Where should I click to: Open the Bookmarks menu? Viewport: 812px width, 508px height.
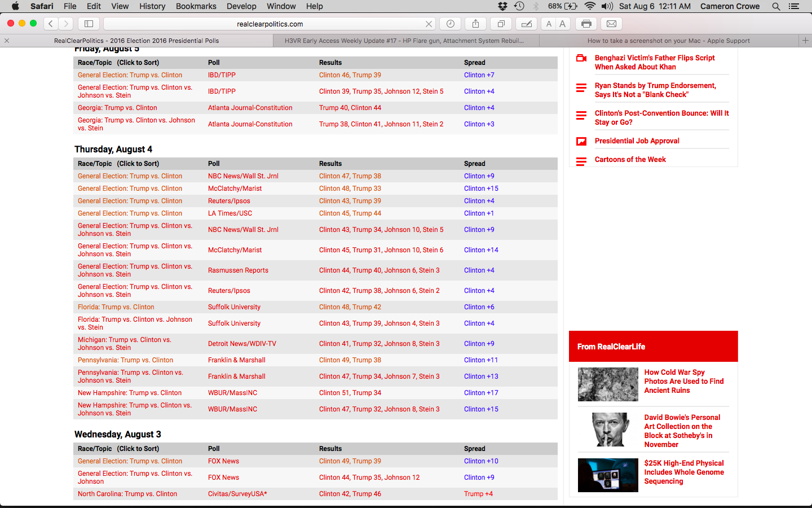(196, 6)
